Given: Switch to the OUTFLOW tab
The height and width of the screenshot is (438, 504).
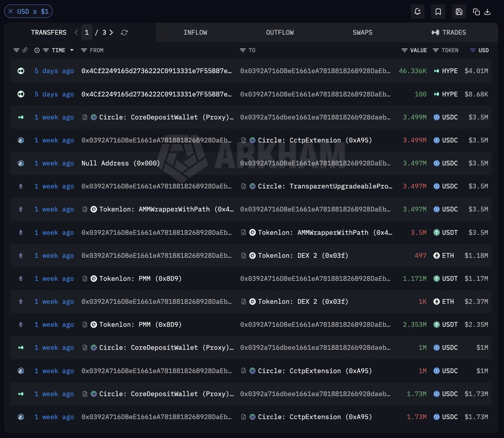Looking at the screenshot, I should pyautogui.click(x=280, y=32).
